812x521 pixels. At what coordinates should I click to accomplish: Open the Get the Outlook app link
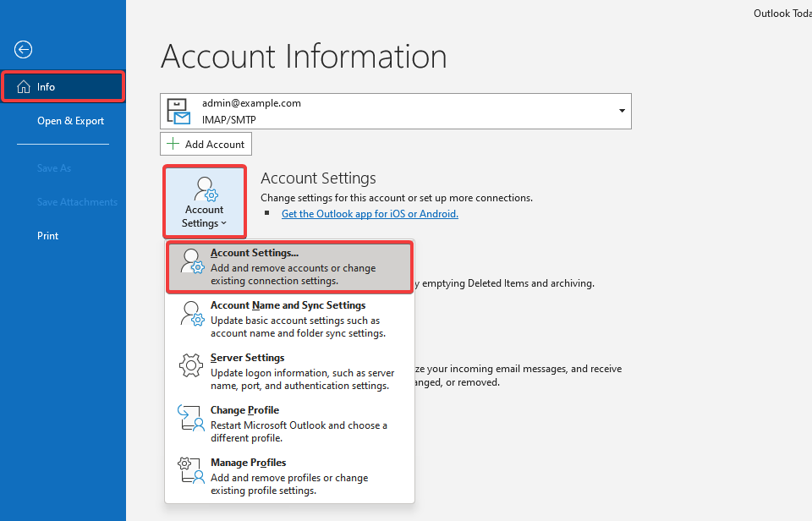[370, 214]
